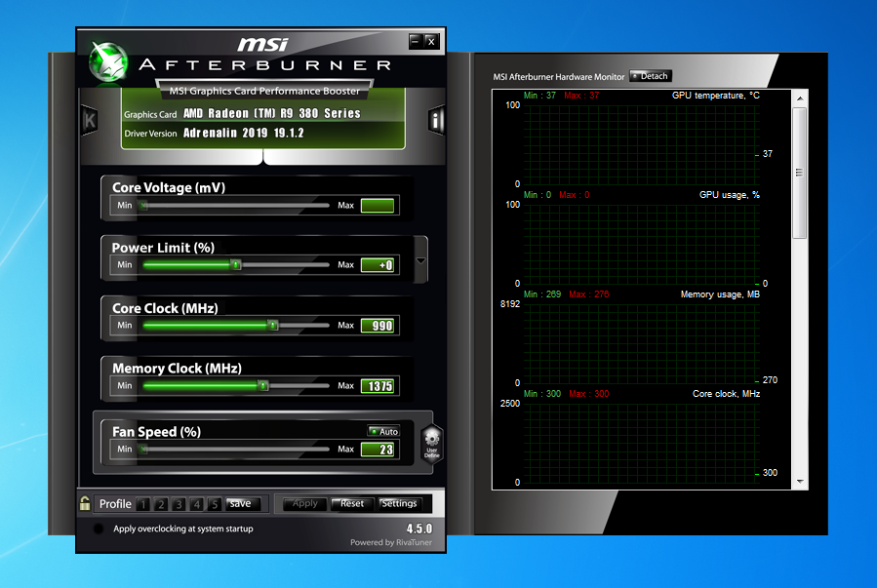877x588 pixels.
Task: Click the GPU temperature graph
Action: pyautogui.click(x=642, y=144)
